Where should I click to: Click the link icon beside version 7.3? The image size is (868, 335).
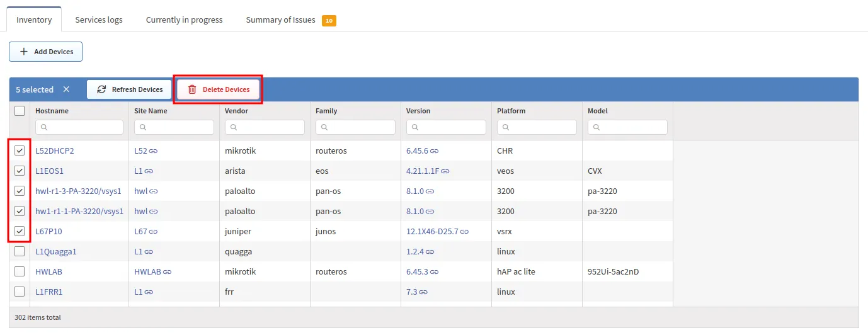pos(423,292)
